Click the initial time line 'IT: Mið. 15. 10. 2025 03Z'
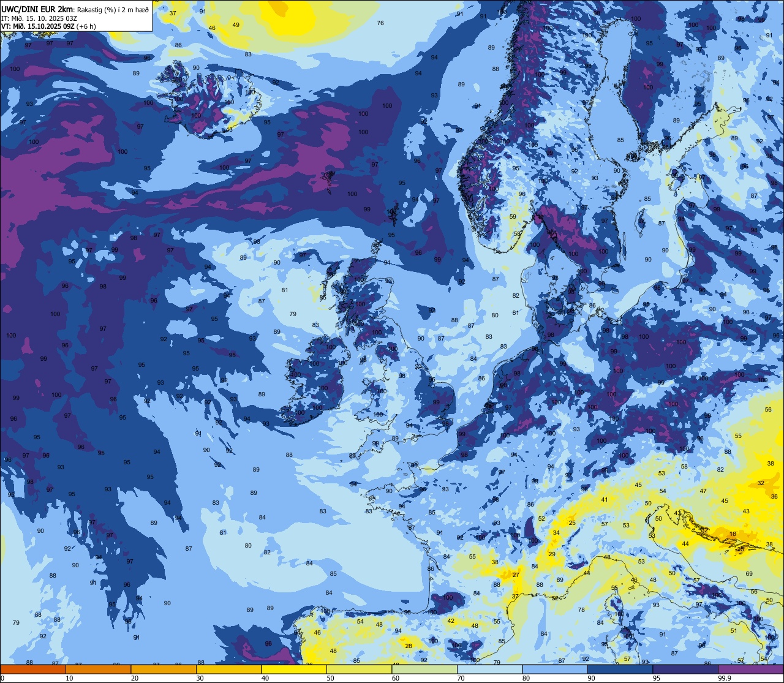The height and width of the screenshot is (683, 784). [x=39, y=18]
